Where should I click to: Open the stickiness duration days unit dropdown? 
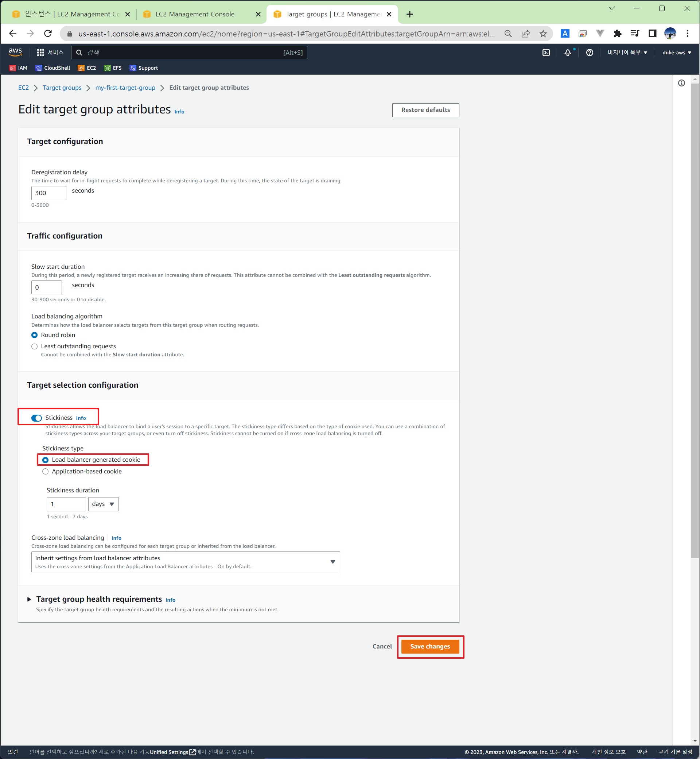[x=104, y=504]
